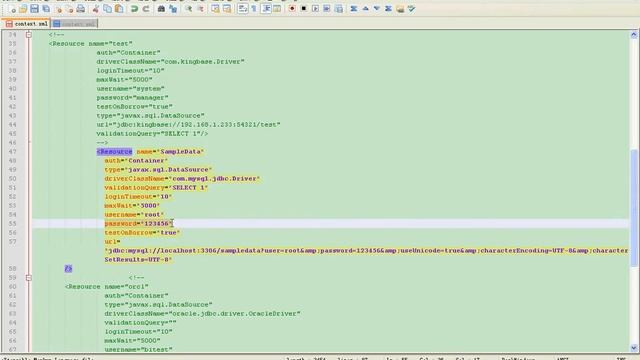This screenshot has height=360, width=640.
Task: Click Resource name="test" line
Action: tap(91, 44)
